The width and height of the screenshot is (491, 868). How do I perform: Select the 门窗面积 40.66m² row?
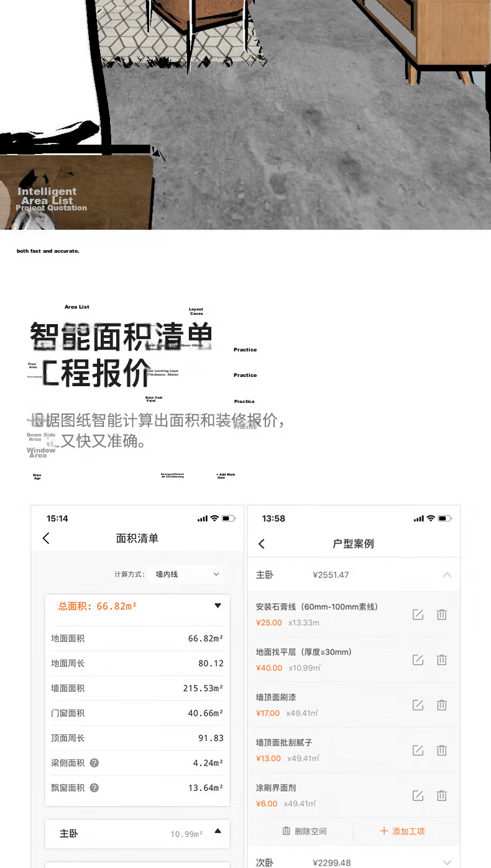pos(137,713)
